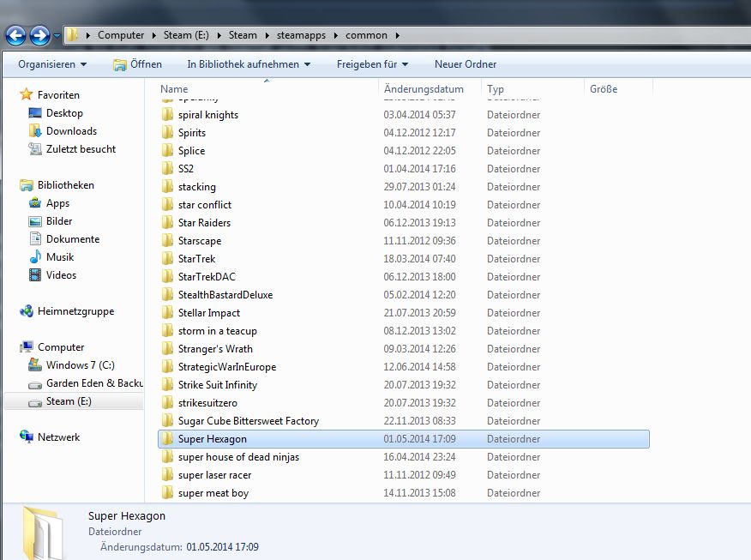Click common in the address breadcrumb
Viewport: 751px width, 560px height.
[x=366, y=35]
